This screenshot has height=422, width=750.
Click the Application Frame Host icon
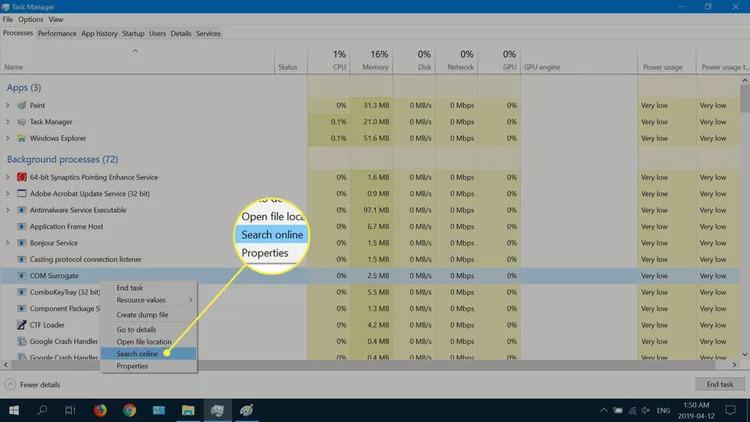[22, 226]
